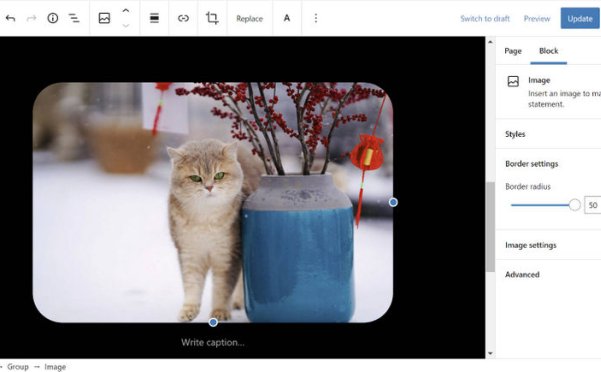Click the Border radius slider handle
Image resolution: width=601 pixels, height=372 pixels.
click(x=575, y=205)
